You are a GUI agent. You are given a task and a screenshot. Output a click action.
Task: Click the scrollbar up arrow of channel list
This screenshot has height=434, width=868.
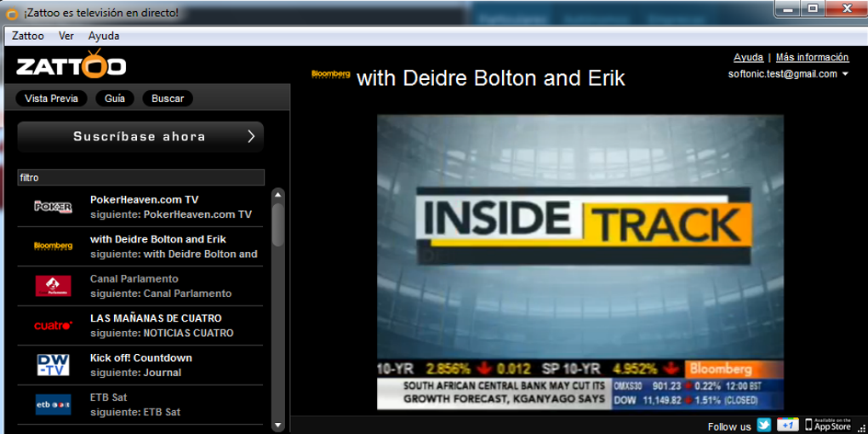(278, 196)
